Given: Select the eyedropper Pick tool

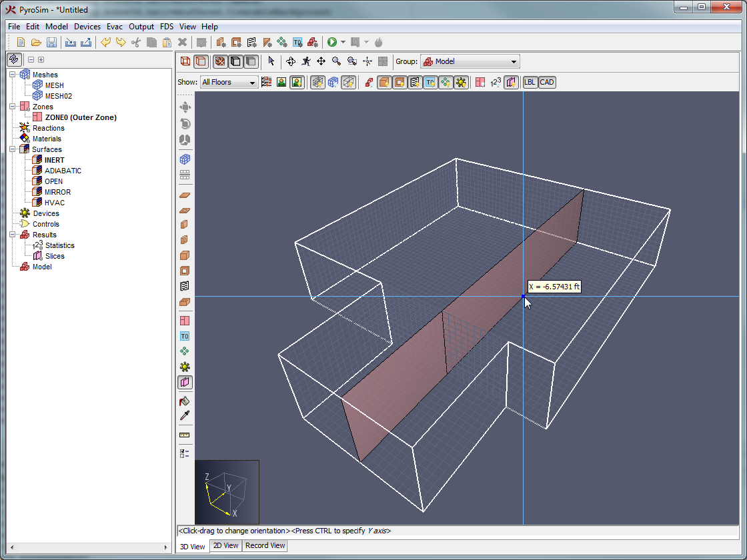Looking at the screenshot, I should [x=185, y=416].
